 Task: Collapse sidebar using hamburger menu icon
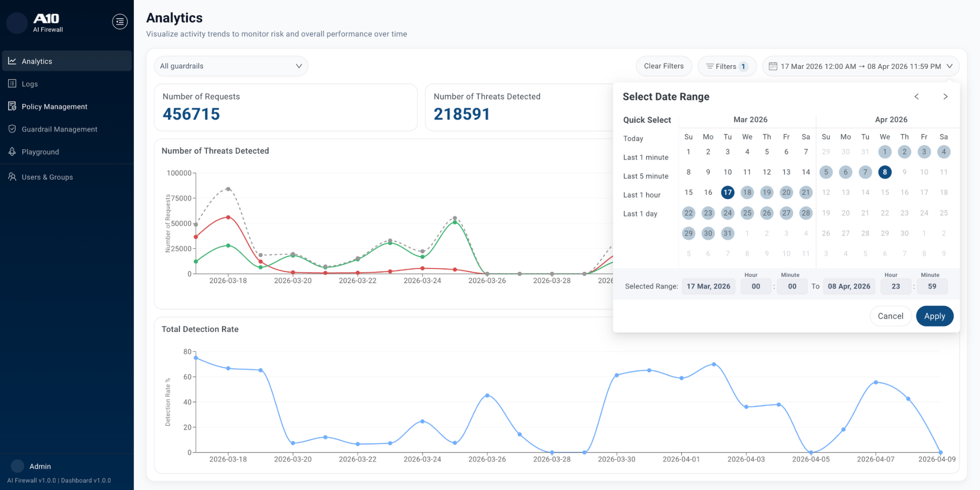120,22
